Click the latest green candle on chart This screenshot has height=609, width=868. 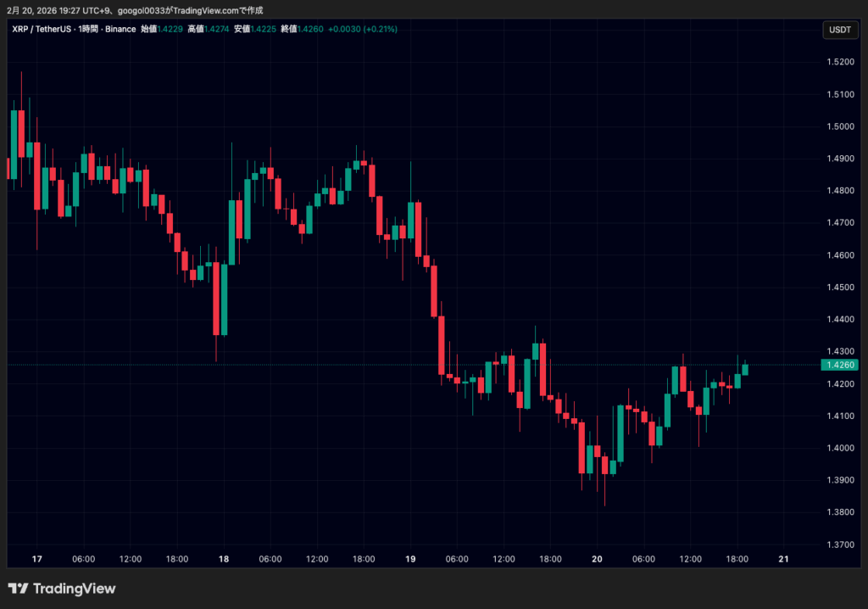coord(745,369)
